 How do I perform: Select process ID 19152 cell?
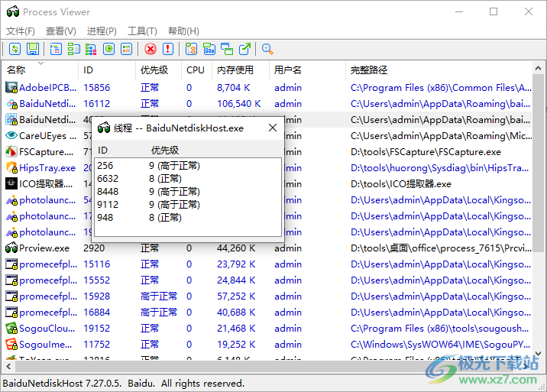pyautogui.click(x=96, y=329)
